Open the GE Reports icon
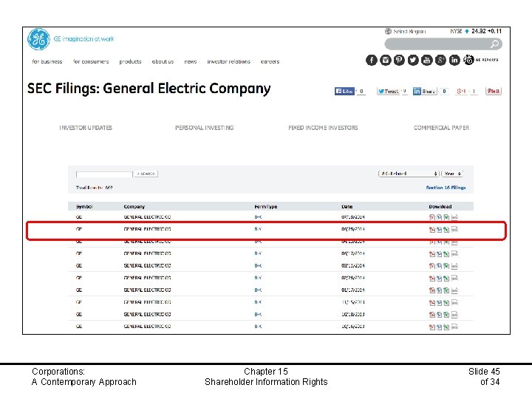 (468, 60)
